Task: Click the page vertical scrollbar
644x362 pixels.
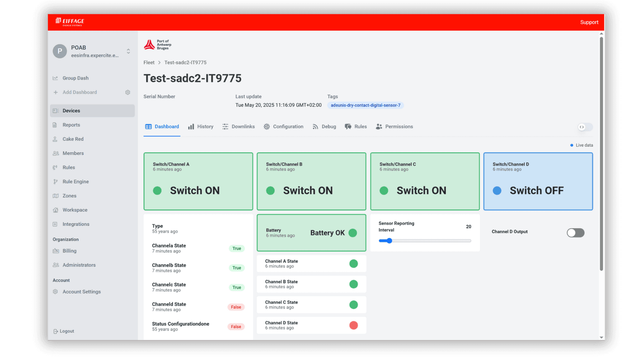Action: [x=601, y=154]
